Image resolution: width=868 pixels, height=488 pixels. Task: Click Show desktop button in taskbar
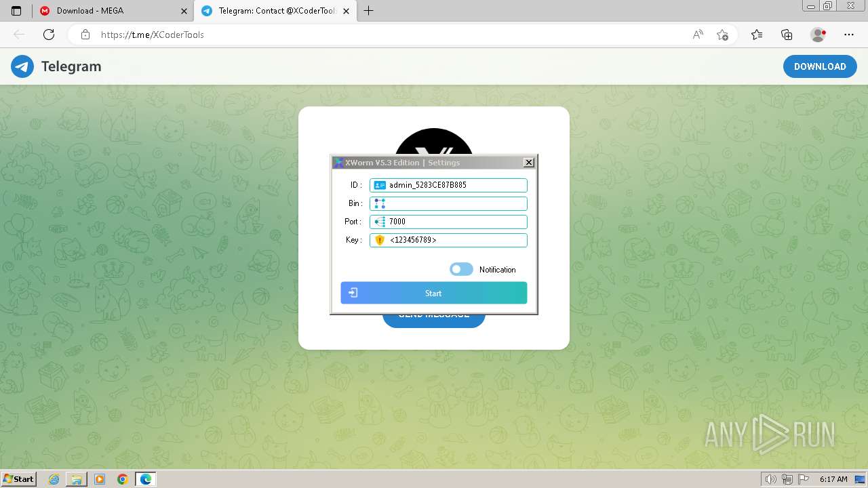tap(860, 479)
